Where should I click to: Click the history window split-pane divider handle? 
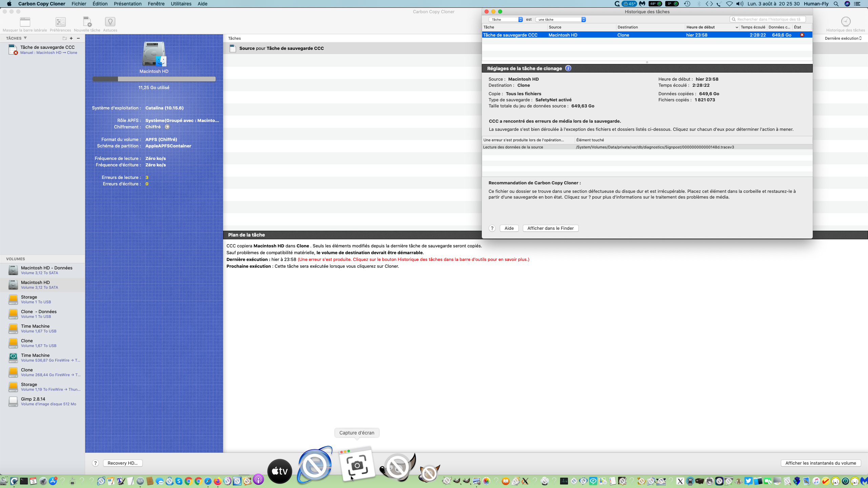[x=647, y=62]
